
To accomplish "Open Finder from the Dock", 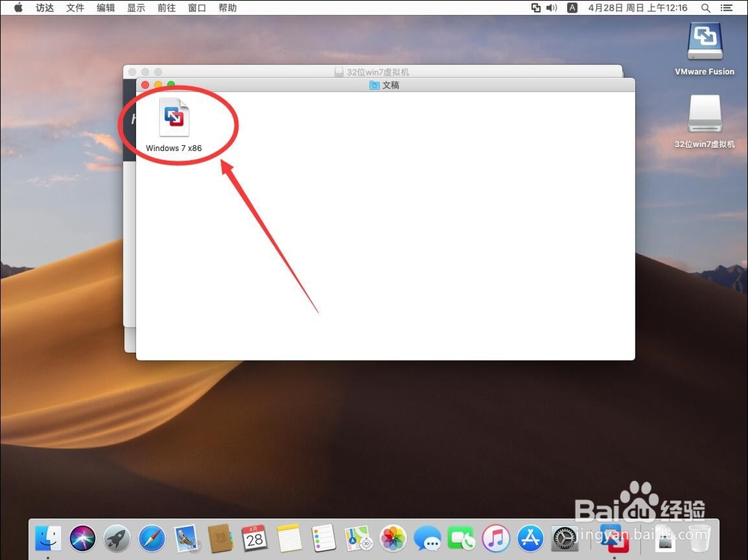I will coord(48,538).
